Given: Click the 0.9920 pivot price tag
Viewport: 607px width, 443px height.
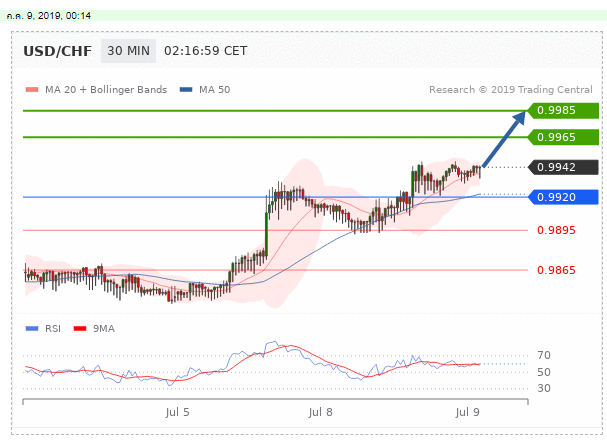Looking at the screenshot, I should (x=564, y=197).
